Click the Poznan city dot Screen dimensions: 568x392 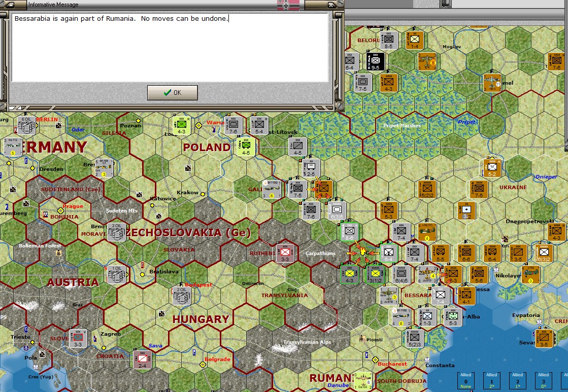click(x=138, y=120)
